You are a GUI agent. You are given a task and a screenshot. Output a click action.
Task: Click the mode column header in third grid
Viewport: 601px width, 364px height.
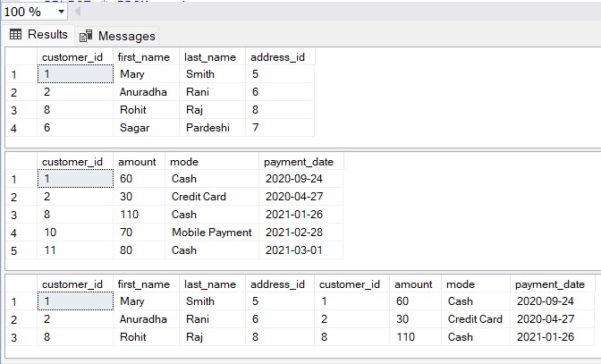click(461, 284)
